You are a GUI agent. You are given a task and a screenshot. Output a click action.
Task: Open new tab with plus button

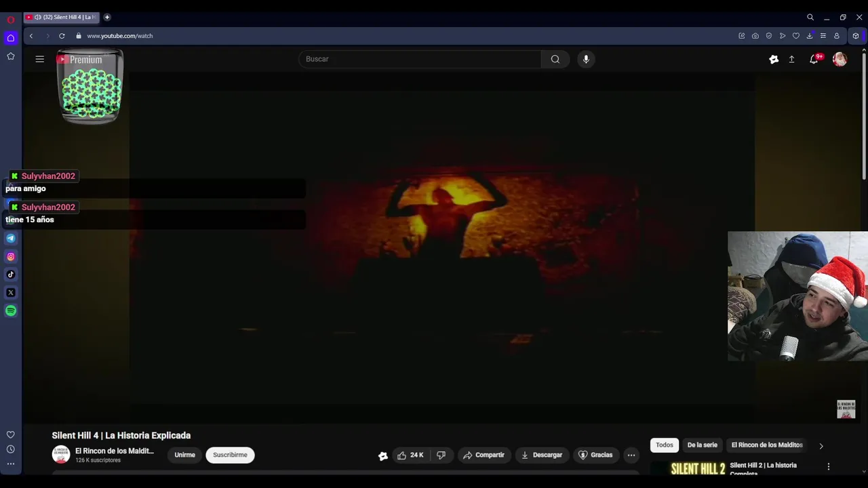(106, 17)
